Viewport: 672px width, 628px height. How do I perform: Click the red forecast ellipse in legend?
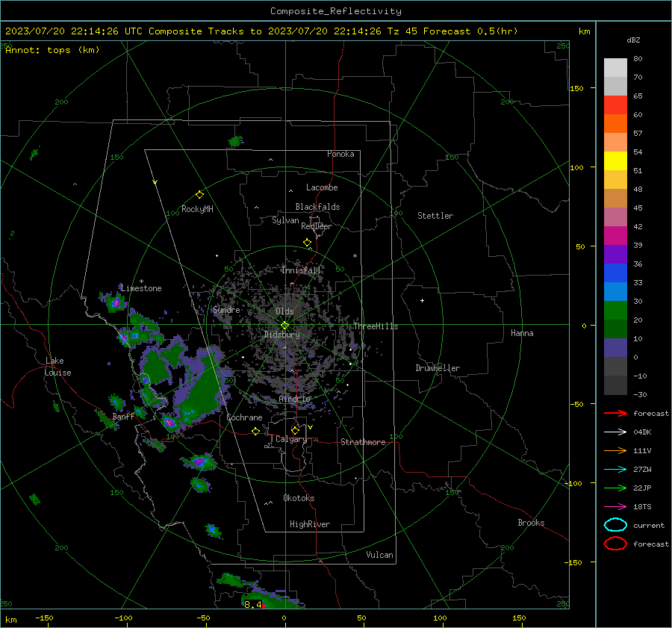(615, 544)
